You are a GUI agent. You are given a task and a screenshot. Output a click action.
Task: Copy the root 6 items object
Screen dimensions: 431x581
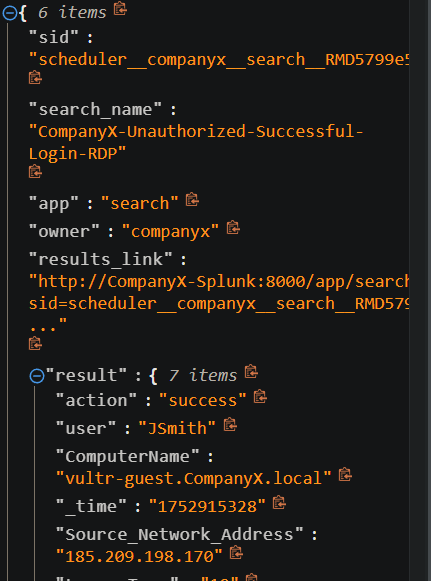120,9
